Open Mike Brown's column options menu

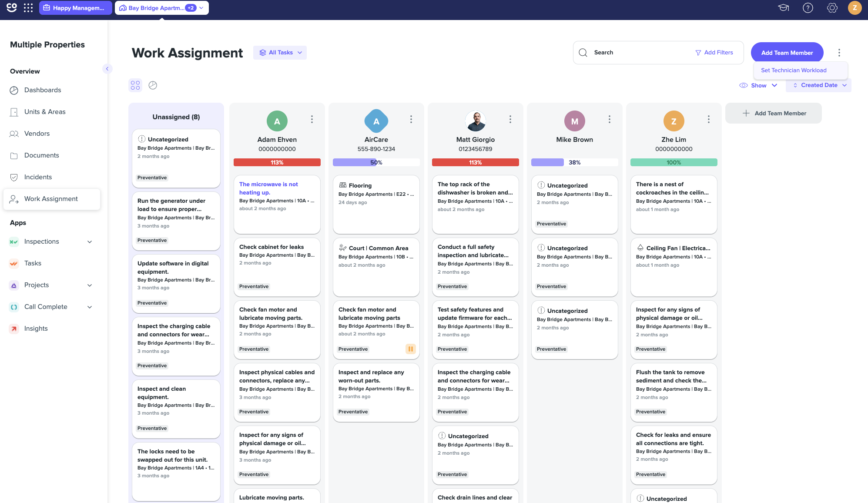(x=610, y=119)
